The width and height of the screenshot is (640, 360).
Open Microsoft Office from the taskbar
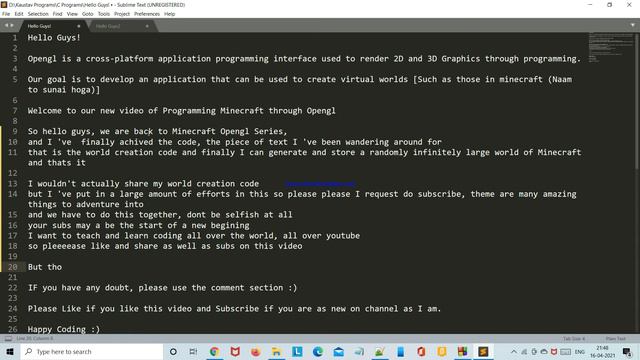(x=421, y=351)
